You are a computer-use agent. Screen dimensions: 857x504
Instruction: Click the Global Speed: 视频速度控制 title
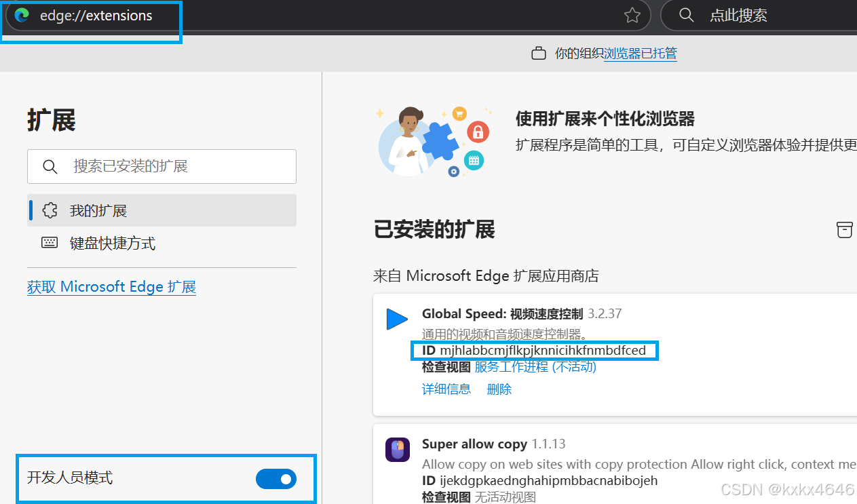[502, 314]
